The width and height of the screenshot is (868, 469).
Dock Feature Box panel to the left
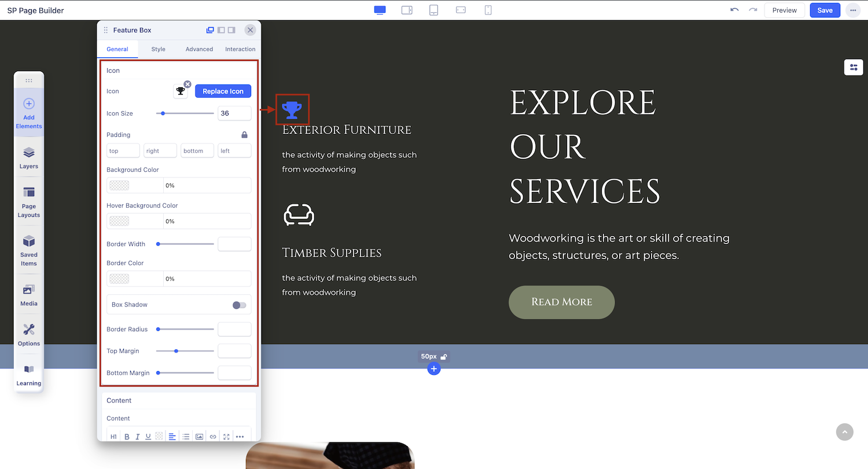pyautogui.click(x=221, y=30)
